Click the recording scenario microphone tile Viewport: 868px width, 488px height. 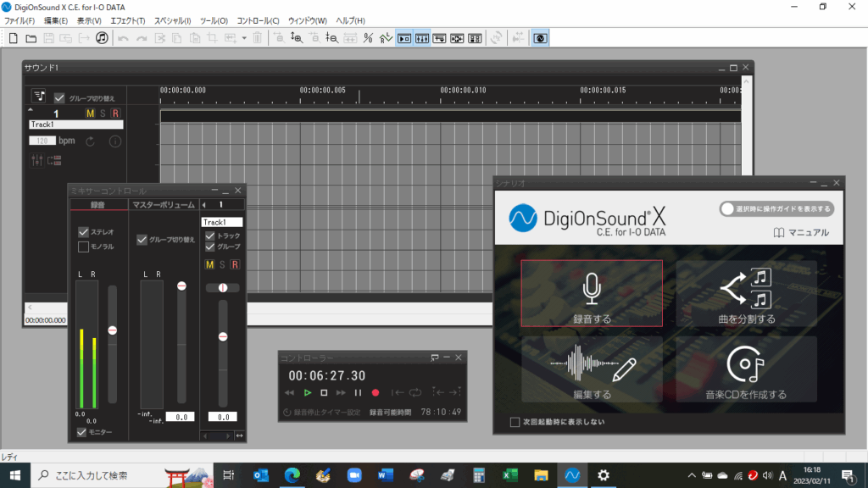pos(592,293)
